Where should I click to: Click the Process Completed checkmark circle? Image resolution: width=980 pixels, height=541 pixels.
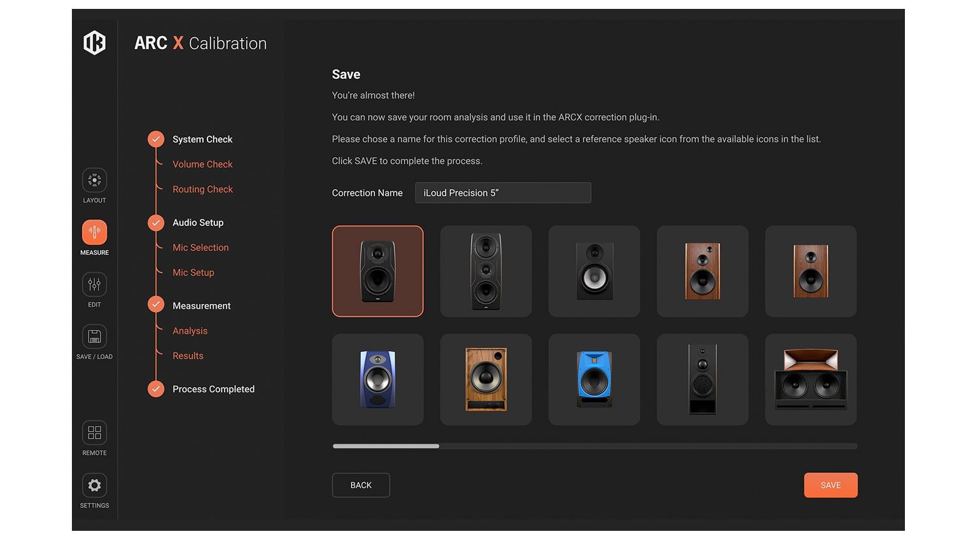tap(156, 388)
